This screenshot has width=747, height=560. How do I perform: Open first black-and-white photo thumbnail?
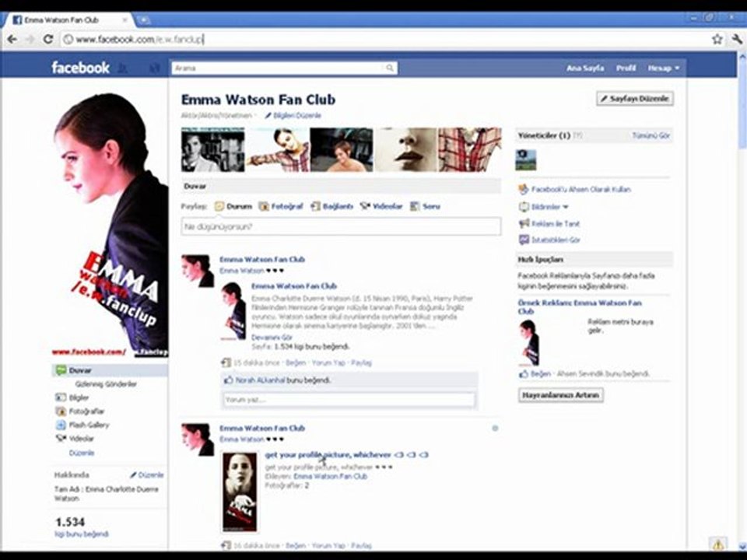coord(213,149)
